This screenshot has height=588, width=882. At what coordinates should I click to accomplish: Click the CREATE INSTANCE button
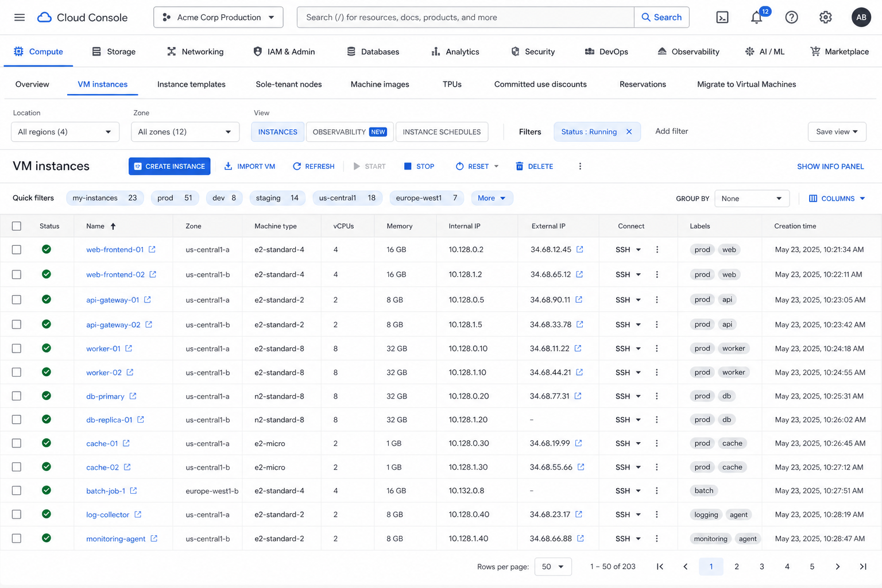click(x=169, y=166)
